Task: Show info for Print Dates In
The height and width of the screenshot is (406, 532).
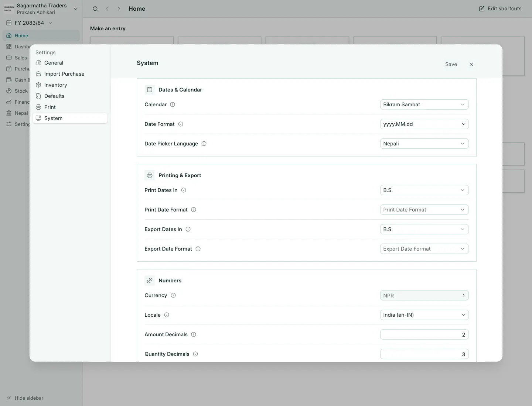Action: tap(184, 190)
